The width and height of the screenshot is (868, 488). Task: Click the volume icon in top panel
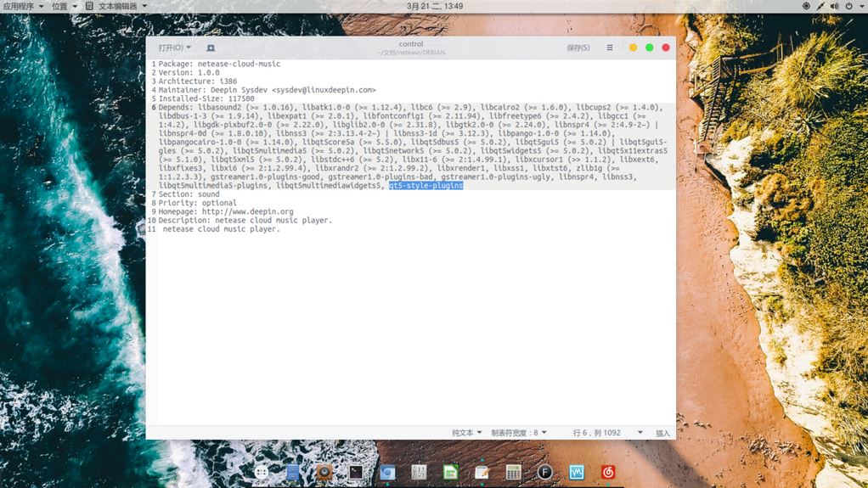835,6
